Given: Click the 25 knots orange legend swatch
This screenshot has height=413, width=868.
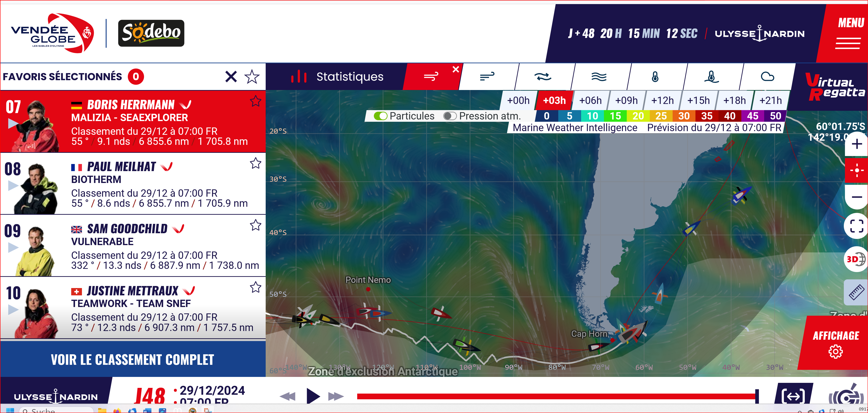Looking at the screenshot, I should (x=661, y=116).
